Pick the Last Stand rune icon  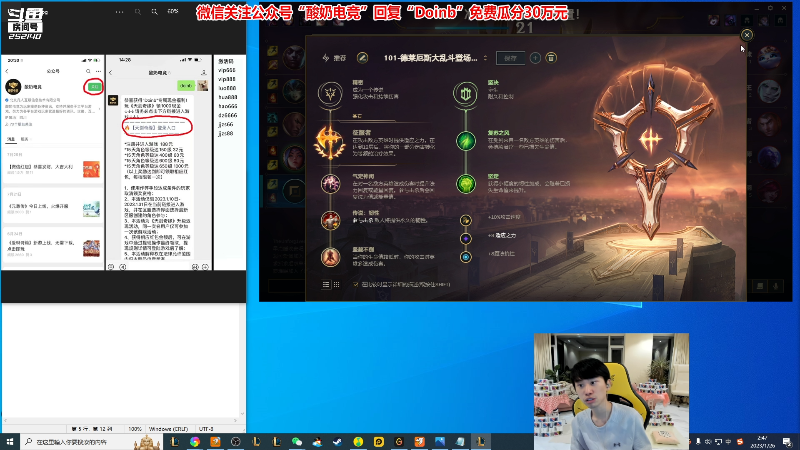[x=331, y=257]
